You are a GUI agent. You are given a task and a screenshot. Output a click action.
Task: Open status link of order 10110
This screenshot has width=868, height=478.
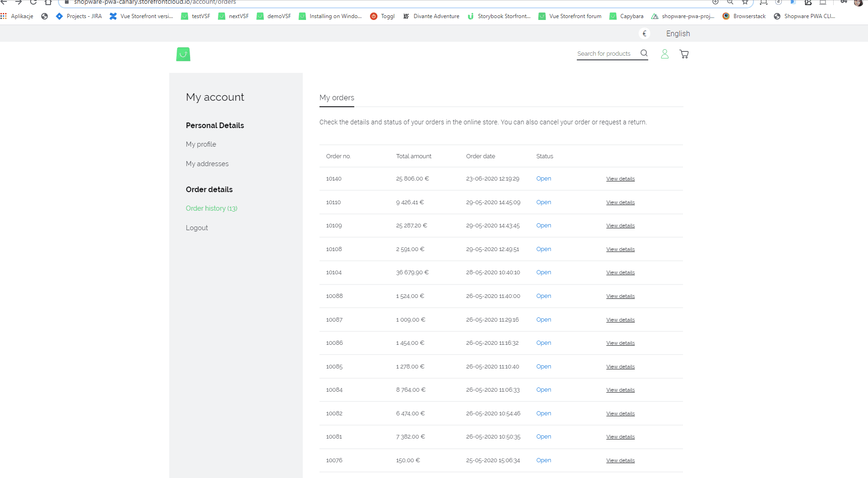point(543,202)
